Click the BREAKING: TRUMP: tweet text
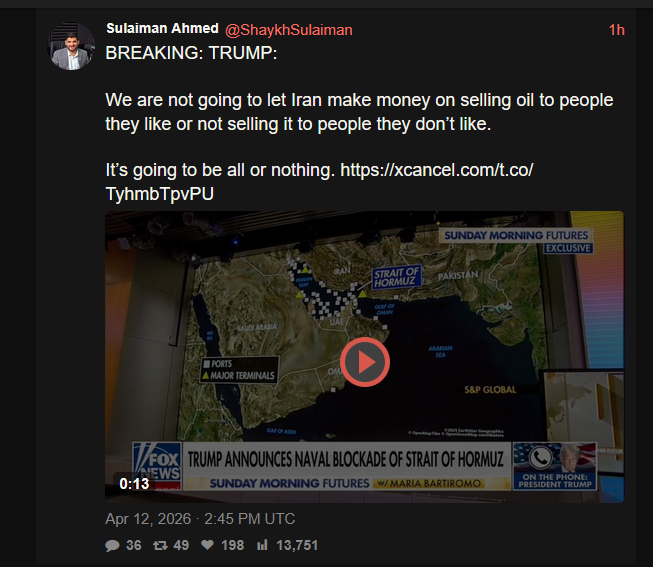 191,53
